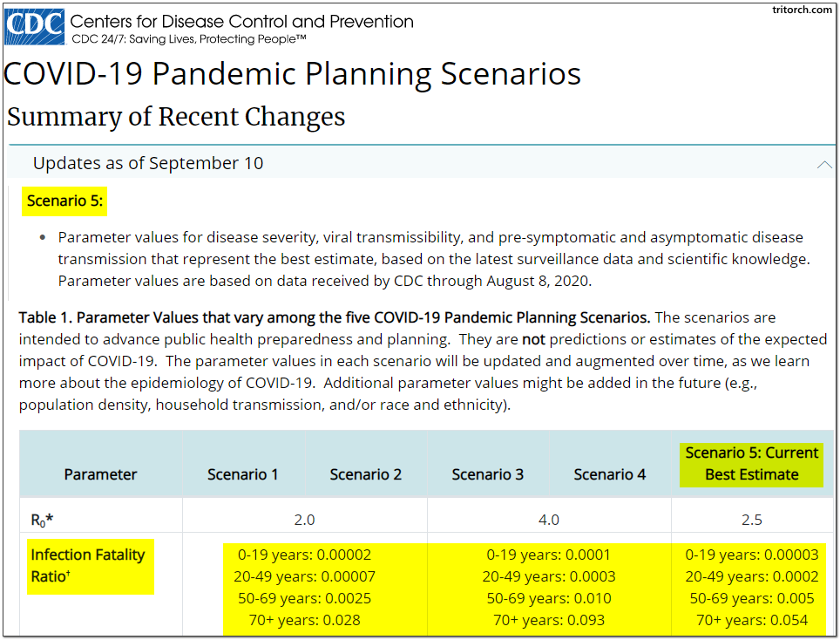The height and width of the screenshot is (640, 840).
Task: Click the R0 value 2.5 cell
Action: pos(751,520)
